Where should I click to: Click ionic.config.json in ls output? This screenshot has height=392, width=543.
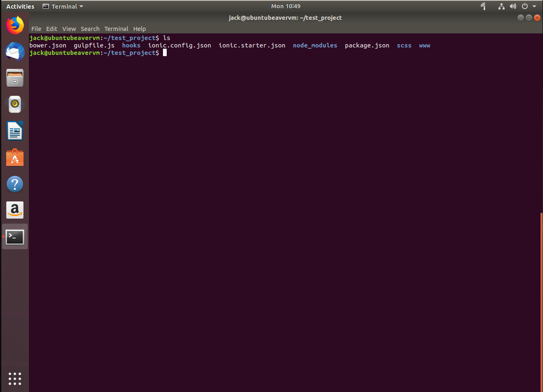click(179, 45)
